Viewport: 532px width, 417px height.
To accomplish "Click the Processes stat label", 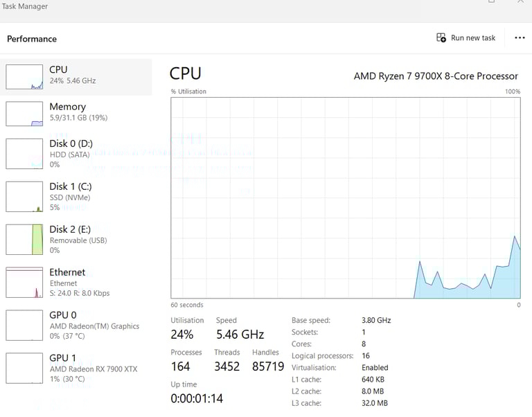I will point(186,352).
